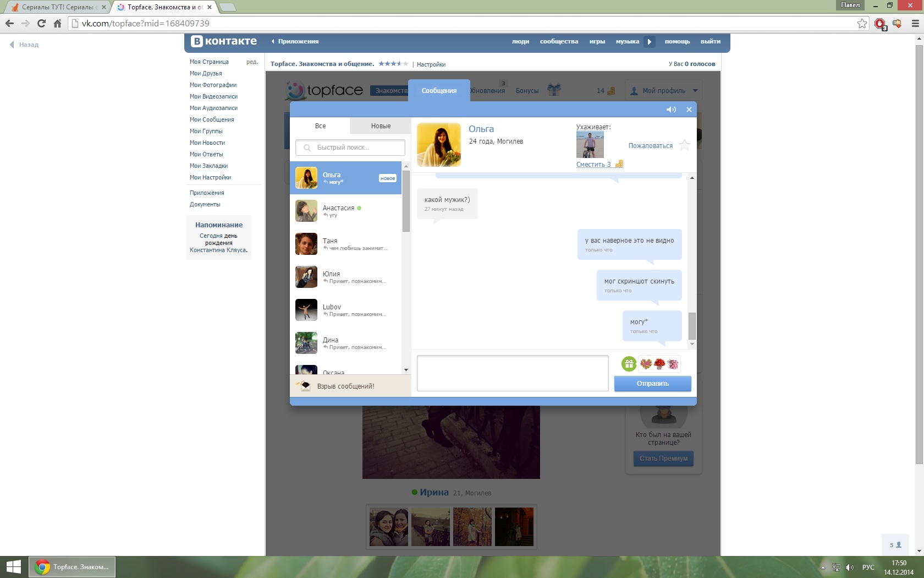This screenshot has height=578, width=924.
Task: Open the green gift icon
Action: click(629, 364)
